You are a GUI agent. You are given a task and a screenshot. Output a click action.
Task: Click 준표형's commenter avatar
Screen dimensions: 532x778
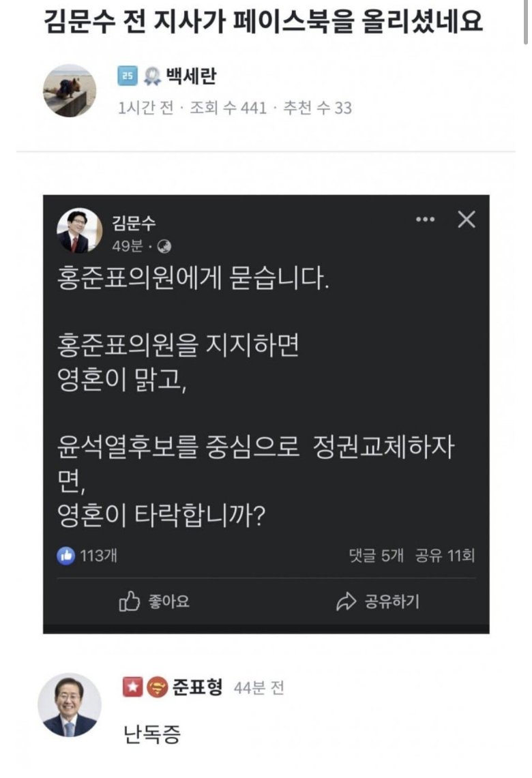pyautogui.click(x=70, y=705)
